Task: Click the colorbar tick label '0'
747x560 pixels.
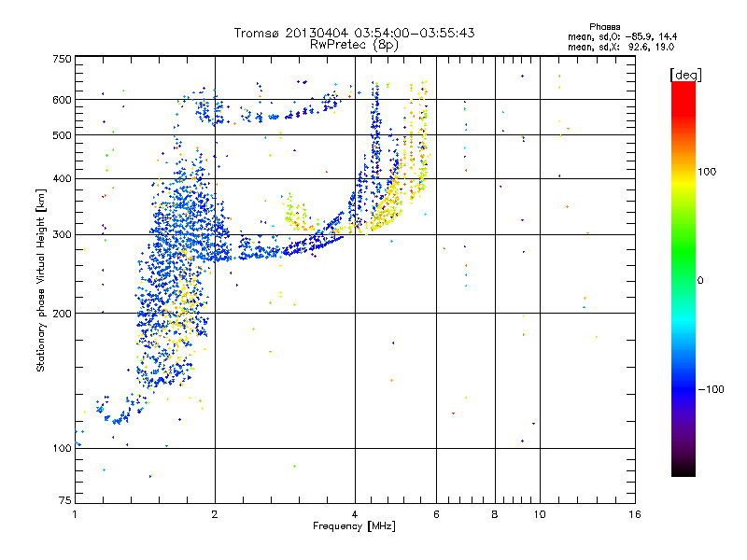Action: pyautogui.click(x=700, y=281)
